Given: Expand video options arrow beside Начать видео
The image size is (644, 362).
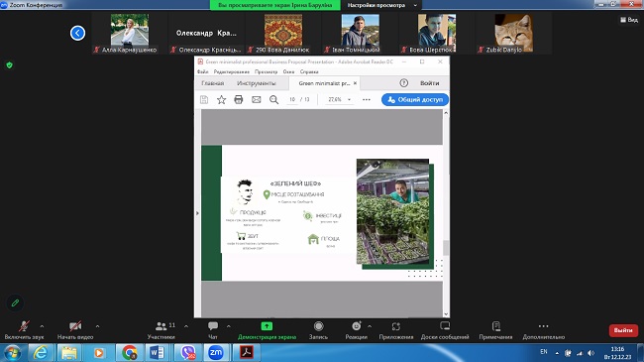Looking at the screenshot, I should pyautogui.click(x=97, y=326).
